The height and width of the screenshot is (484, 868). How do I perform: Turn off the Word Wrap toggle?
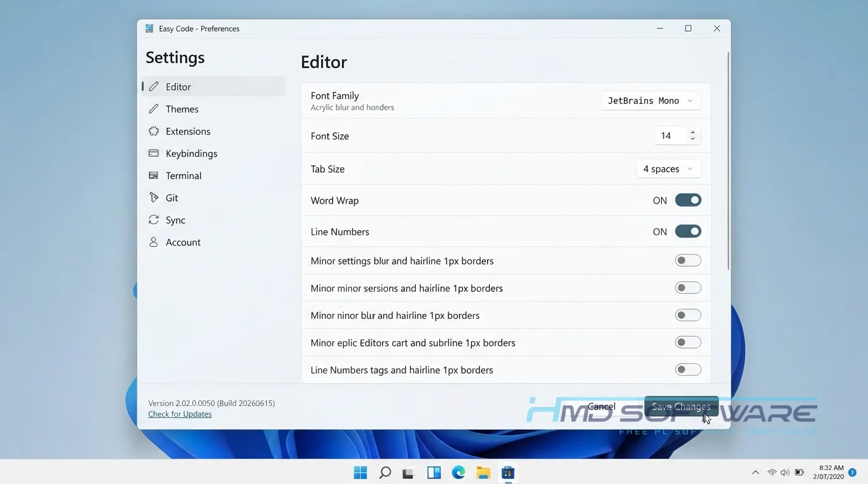click(688, 200)
